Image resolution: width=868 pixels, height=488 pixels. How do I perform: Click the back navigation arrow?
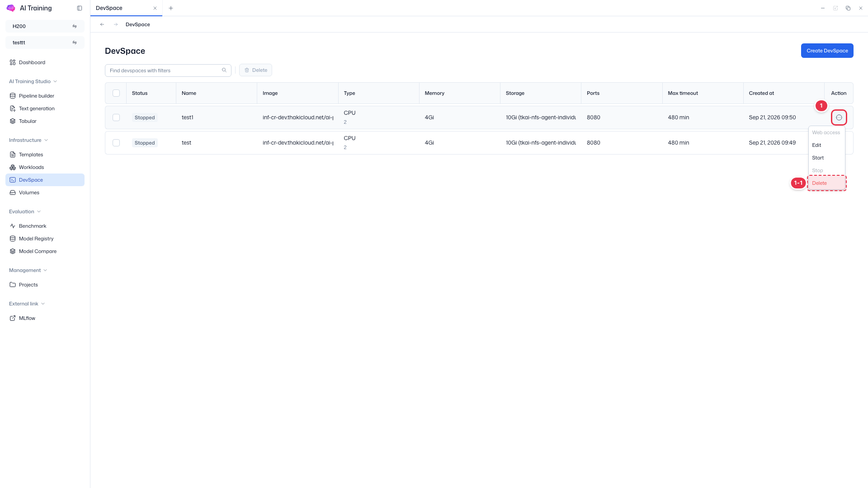[x=102, y=24]
